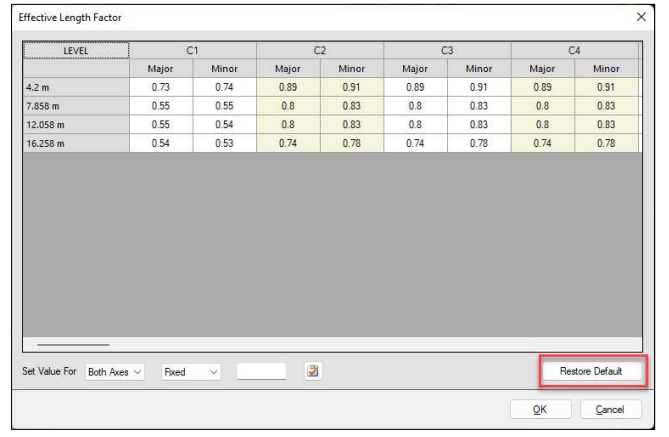Click the Minor subheader under C2
The height and width of the screenshot is (437, 669).
(352, 69)
